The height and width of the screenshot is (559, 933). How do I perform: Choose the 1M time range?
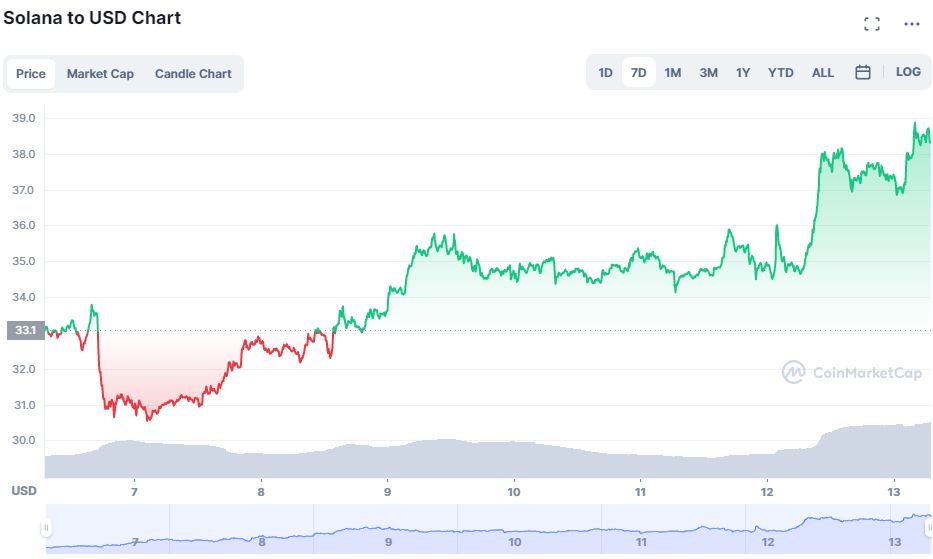(673, 73)
